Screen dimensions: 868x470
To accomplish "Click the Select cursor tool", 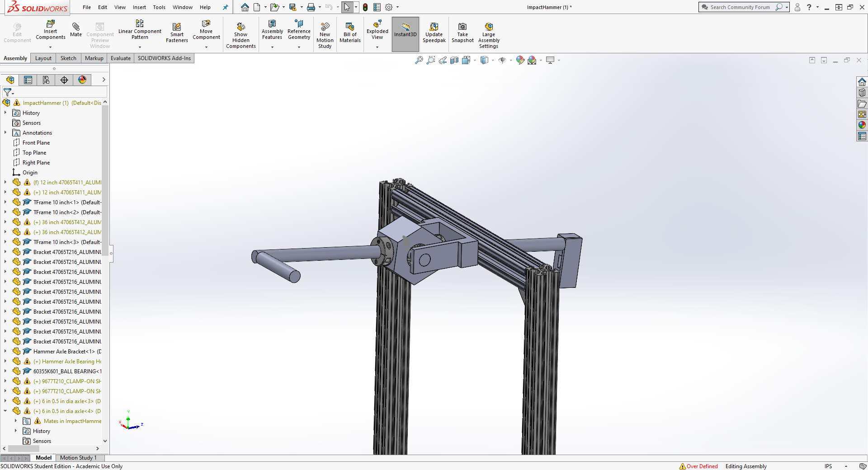I will [x=347, y=7].
